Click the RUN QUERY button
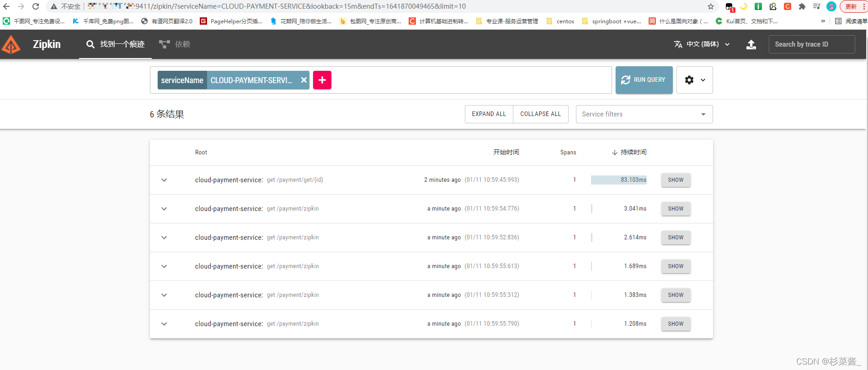This screenshot has height=370, width=868. 644,80
